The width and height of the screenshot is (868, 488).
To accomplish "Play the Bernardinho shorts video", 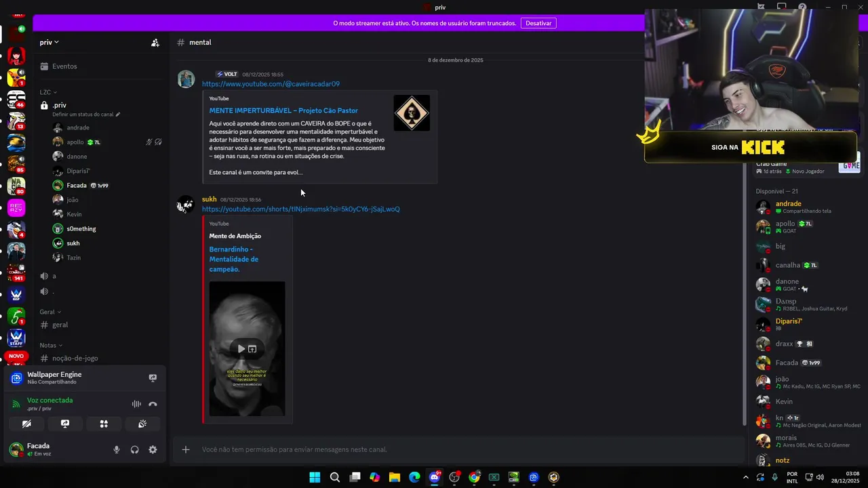I will click(x=241, y=349).
